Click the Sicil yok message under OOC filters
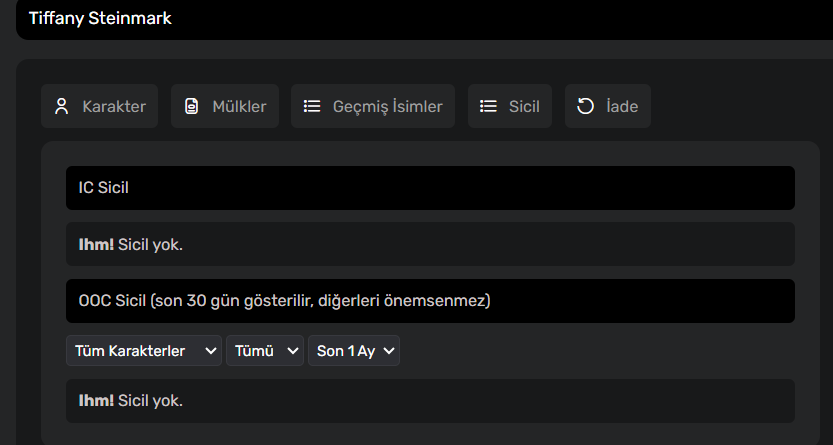Image resolution: width=833 pixels, height=445 pixels. [x=430, y=401]
